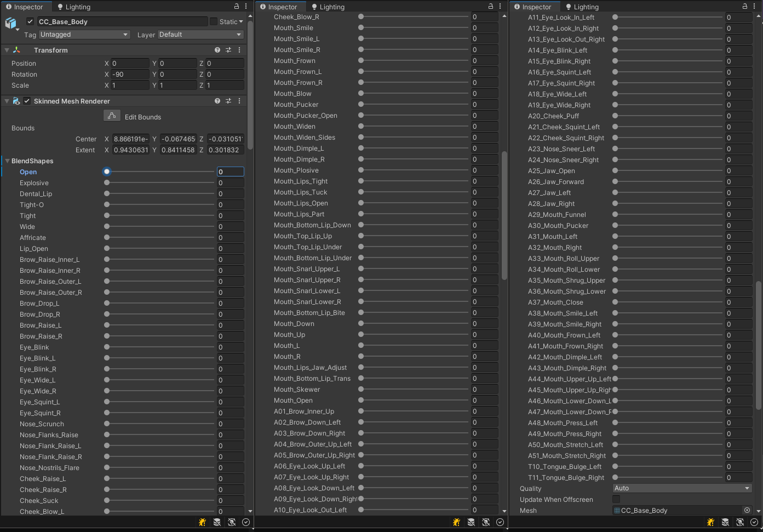Image resolution: width=763 pixels, height=532 pixels.
Task: Click debug bug icon in middle panel footer
Action: pos(456,522)
